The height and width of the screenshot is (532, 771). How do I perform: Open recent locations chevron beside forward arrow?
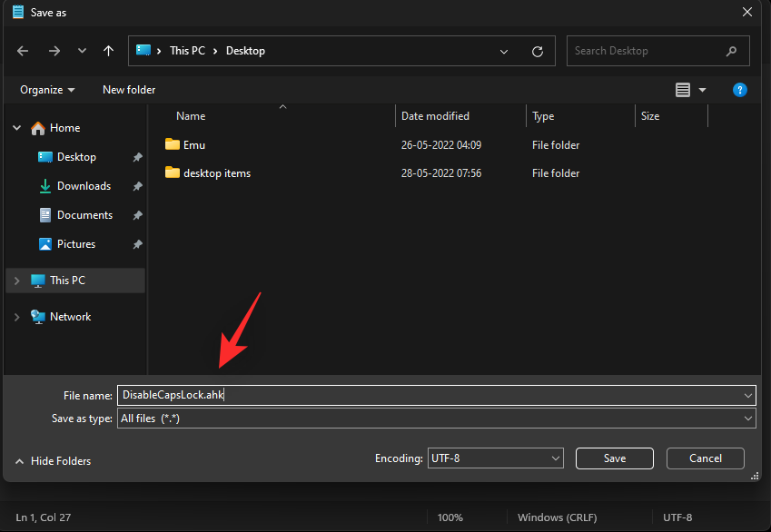point(82,51)
